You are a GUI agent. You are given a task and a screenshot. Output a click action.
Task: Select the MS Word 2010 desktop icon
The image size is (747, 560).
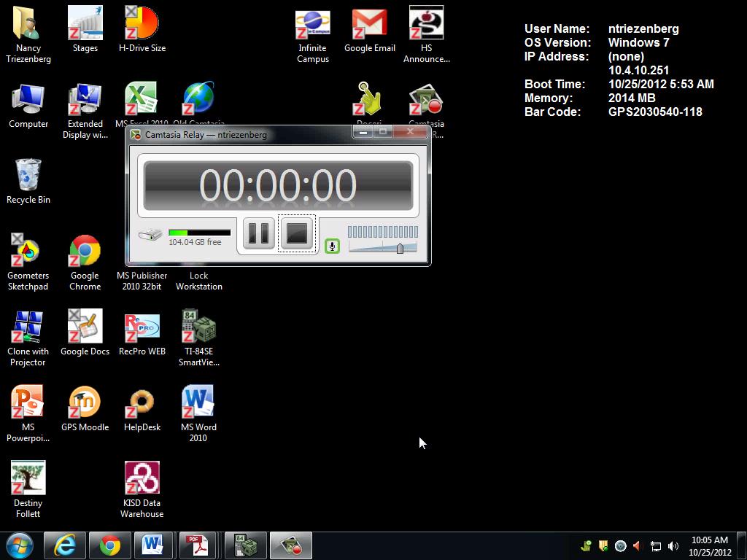coord(198,413)
